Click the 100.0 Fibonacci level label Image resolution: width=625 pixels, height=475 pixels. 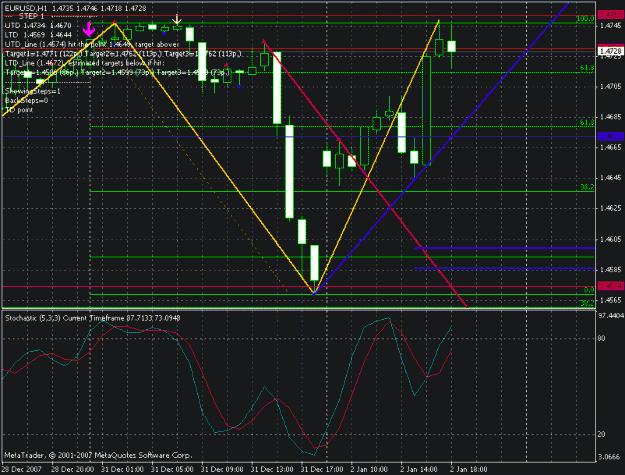(x=585, y=19)
